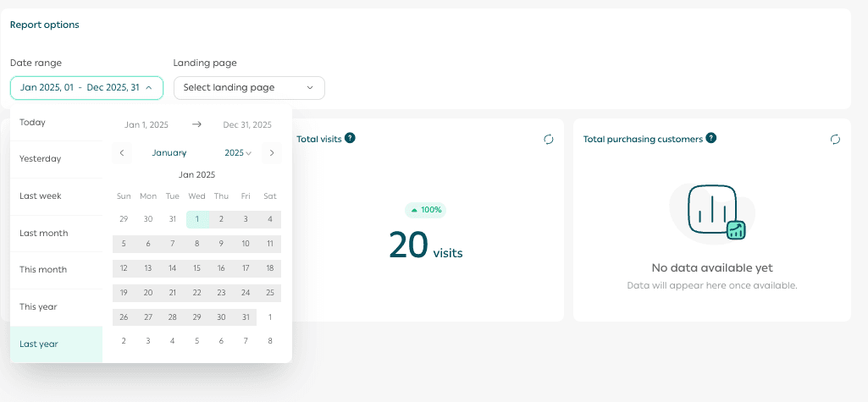Click the green 100% increase badge

426,209
